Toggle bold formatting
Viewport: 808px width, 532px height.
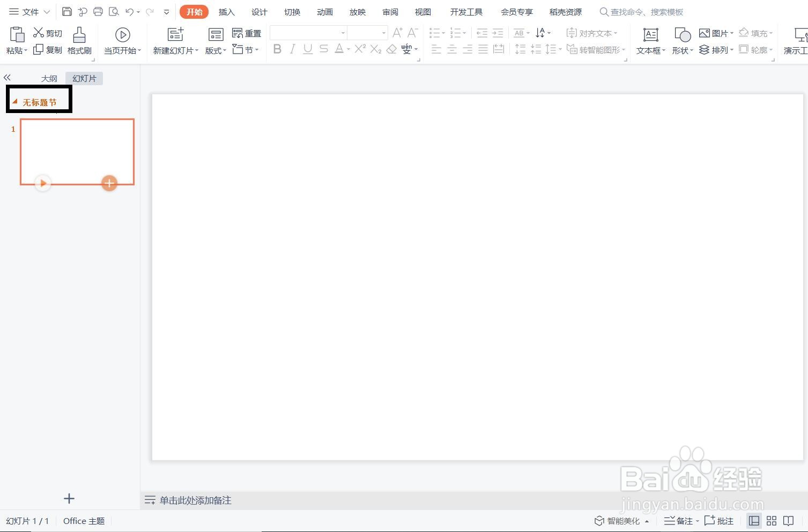pos(277,49)
